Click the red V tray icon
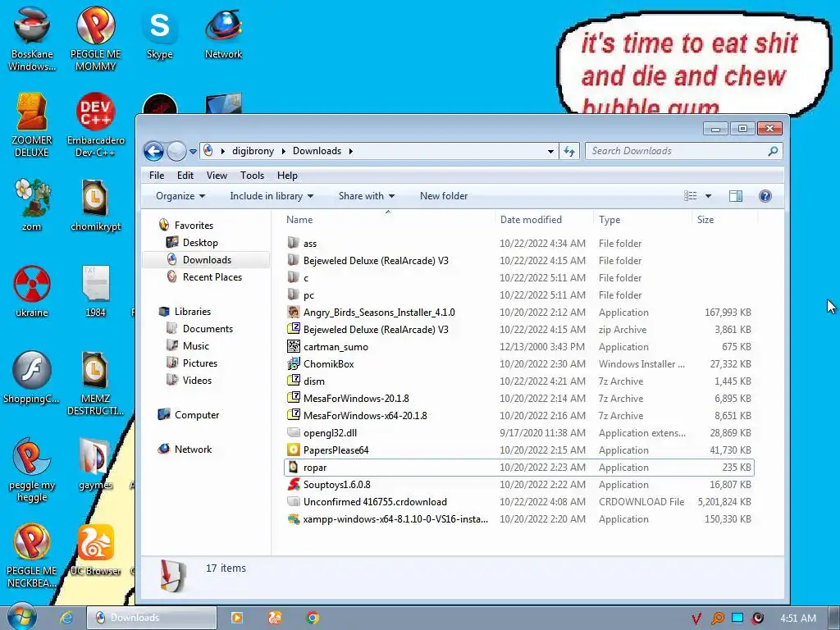 (x=696, y=619)
